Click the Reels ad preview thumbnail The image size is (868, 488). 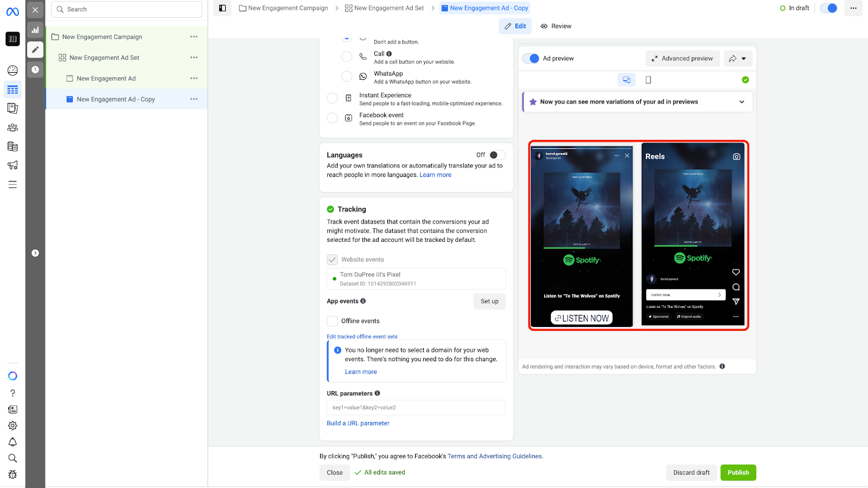coord(693,234)
